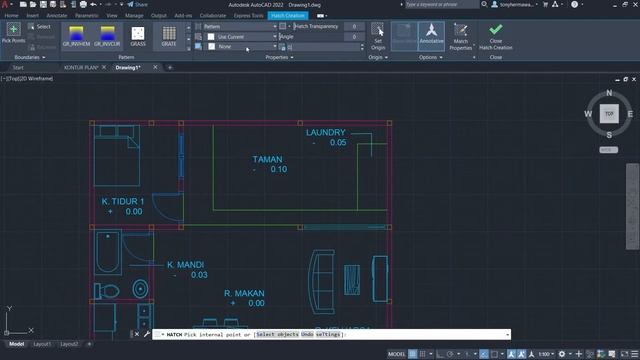Screen dimensions: 640x360
Task: Expand the Origin panel
Action: [x=378, y=57]
